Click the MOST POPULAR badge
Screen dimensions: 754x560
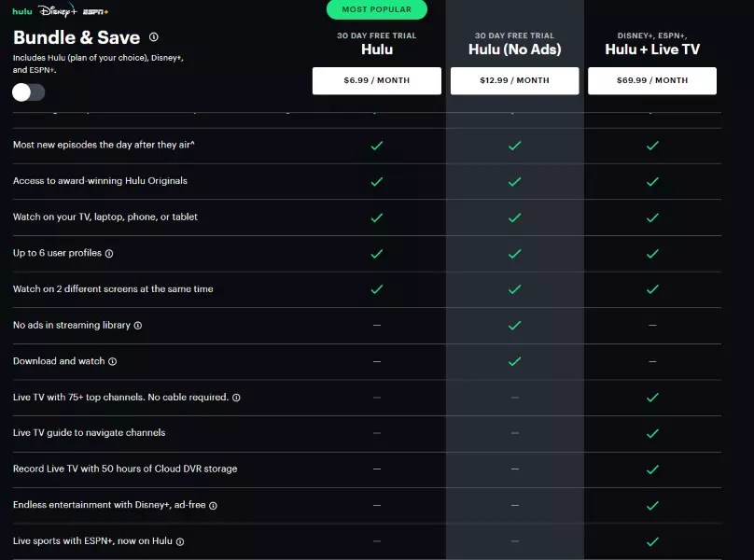pos(376,9)
